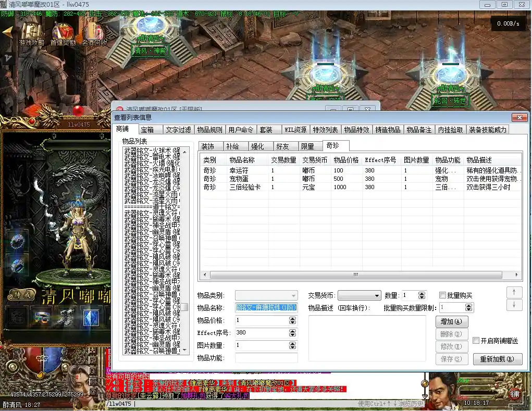Enable 批量购买 checkbox

click(442, 295)
